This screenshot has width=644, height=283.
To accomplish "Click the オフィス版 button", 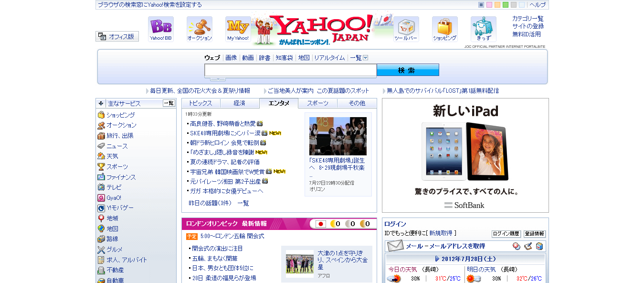I will [117, 36].
